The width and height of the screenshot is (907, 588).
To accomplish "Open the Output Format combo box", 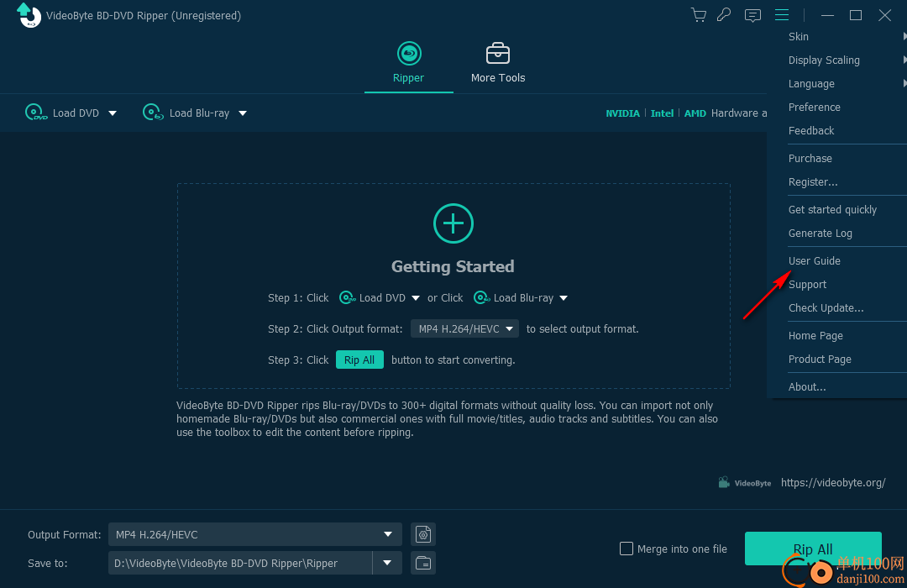I will [x=255, y=534].
